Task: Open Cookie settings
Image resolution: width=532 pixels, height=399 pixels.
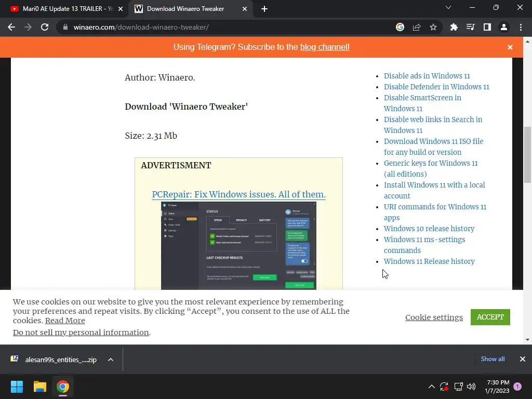Action: tap(434, 317)
